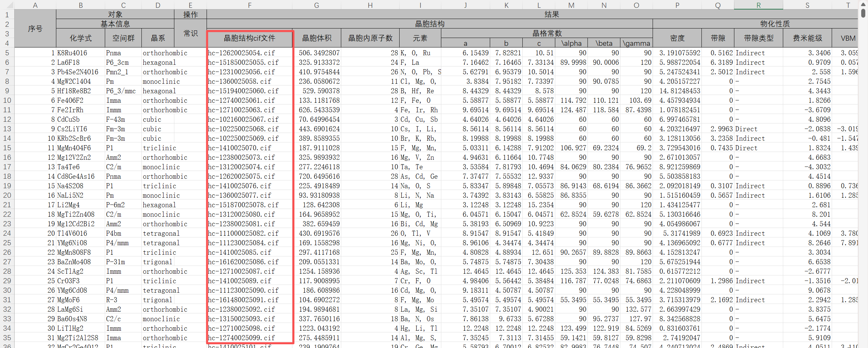Select the column F header

(249, 5)
